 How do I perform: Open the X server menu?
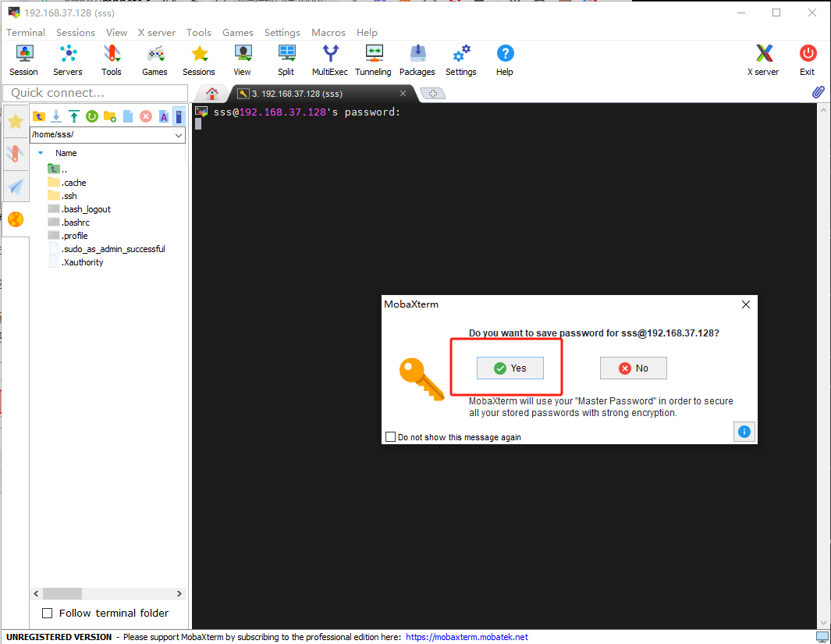(156, 32)
